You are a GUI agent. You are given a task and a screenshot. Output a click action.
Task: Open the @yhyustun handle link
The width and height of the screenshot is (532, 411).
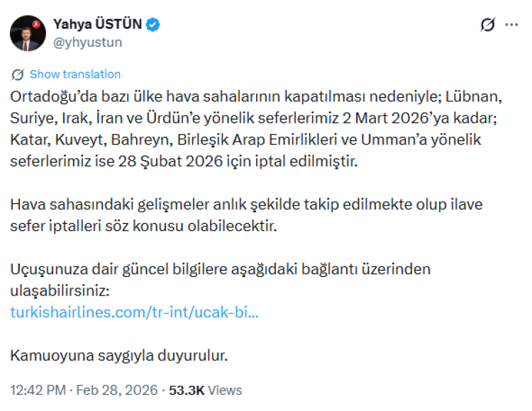coord(87,42)
